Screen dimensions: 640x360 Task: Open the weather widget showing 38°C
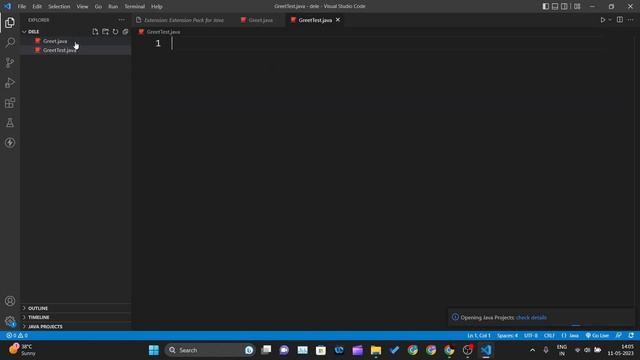point(22,350)
